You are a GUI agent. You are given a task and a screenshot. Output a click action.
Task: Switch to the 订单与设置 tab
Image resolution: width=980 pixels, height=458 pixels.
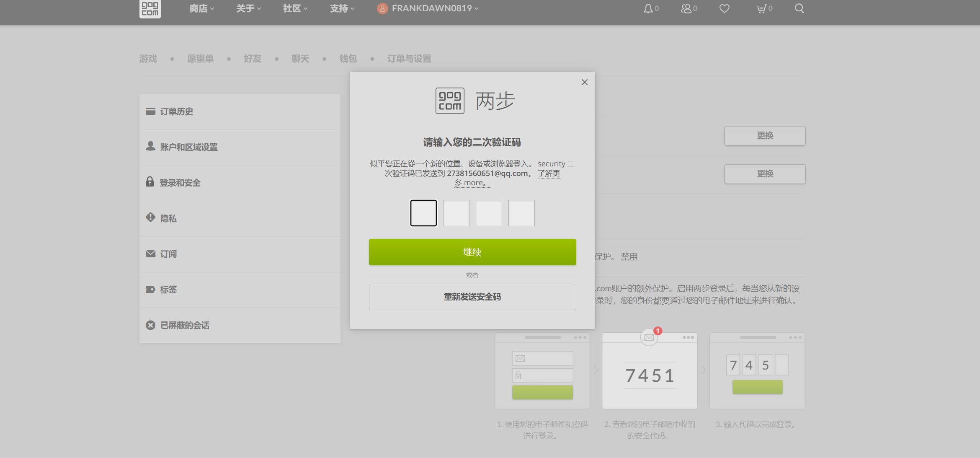pyautogui.click(x=409, y=59)
